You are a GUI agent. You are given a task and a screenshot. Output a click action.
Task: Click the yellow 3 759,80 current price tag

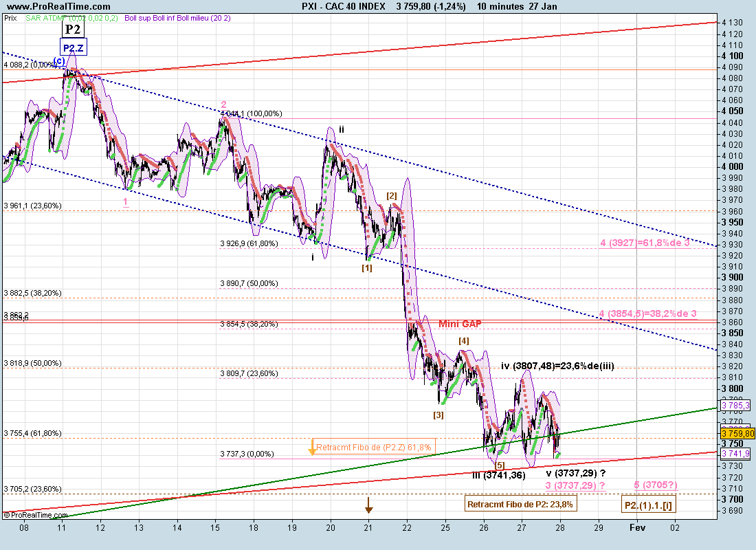point(737,433)
